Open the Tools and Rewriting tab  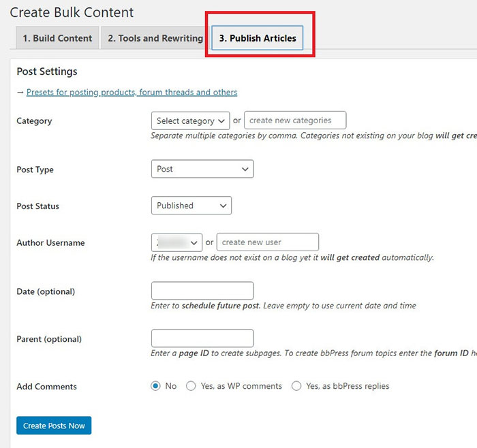click(x=155, y=38)
